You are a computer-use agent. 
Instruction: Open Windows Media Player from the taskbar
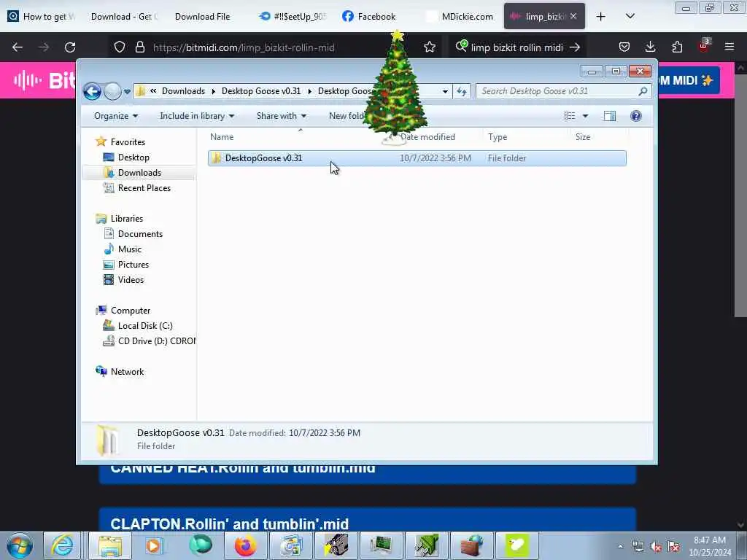154,545
